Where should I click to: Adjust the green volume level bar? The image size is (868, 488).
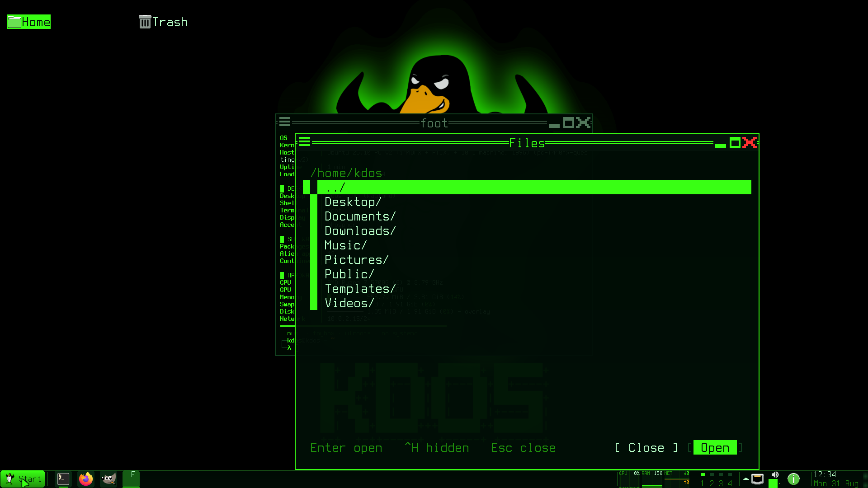[773, 483]
